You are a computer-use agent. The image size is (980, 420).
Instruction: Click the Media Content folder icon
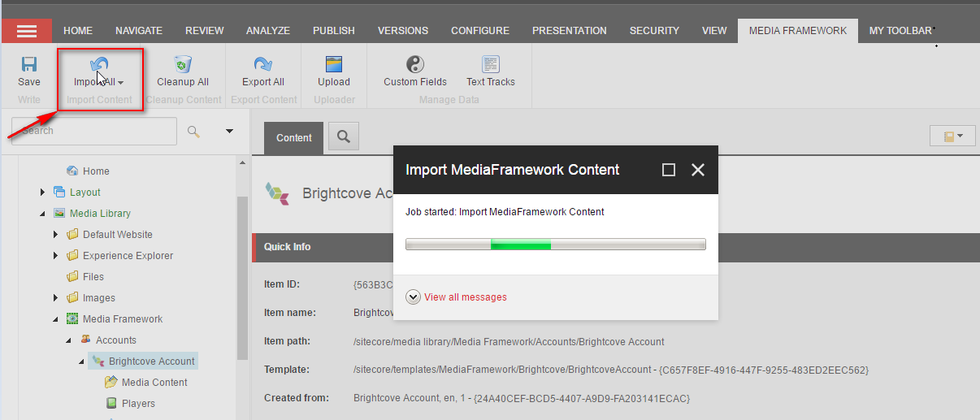pyautogui.click(x=111, y=383)
